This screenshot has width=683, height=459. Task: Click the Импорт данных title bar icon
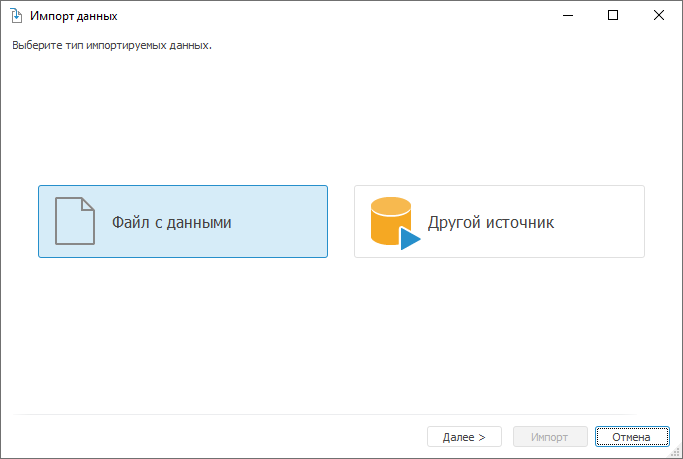click(x=16, y=16)
